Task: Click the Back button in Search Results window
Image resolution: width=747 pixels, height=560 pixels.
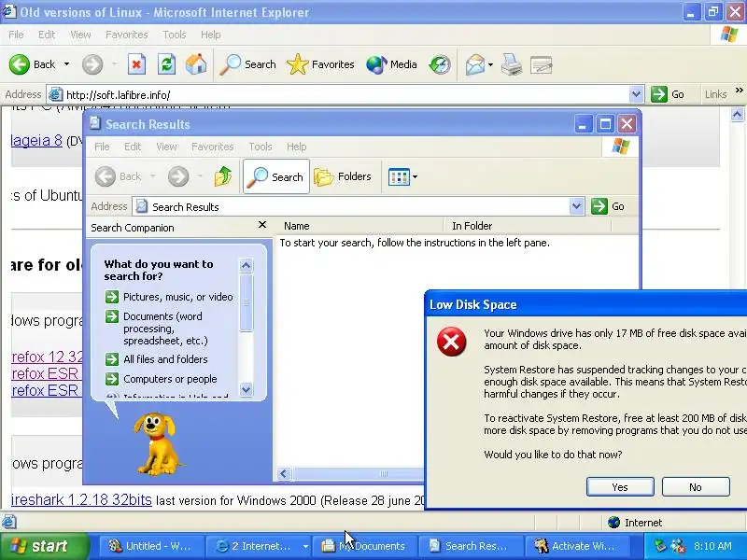Action: coord(119,176)
